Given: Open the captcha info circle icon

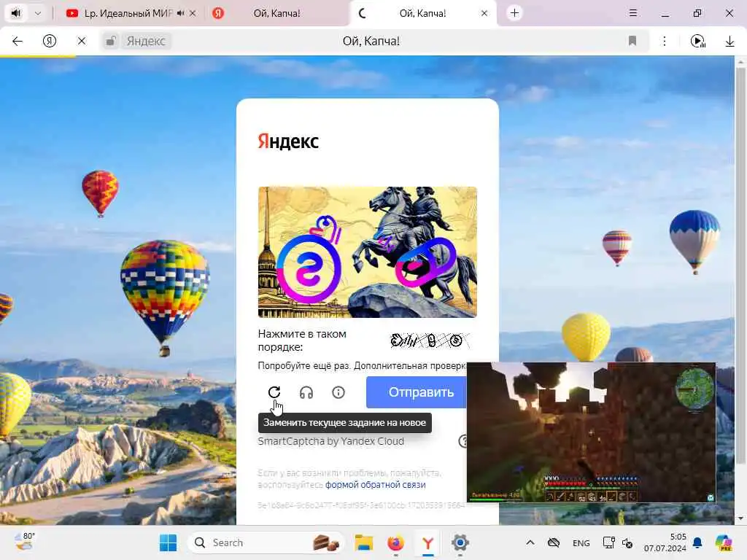Looking at the screenshot, I should 338,392.
